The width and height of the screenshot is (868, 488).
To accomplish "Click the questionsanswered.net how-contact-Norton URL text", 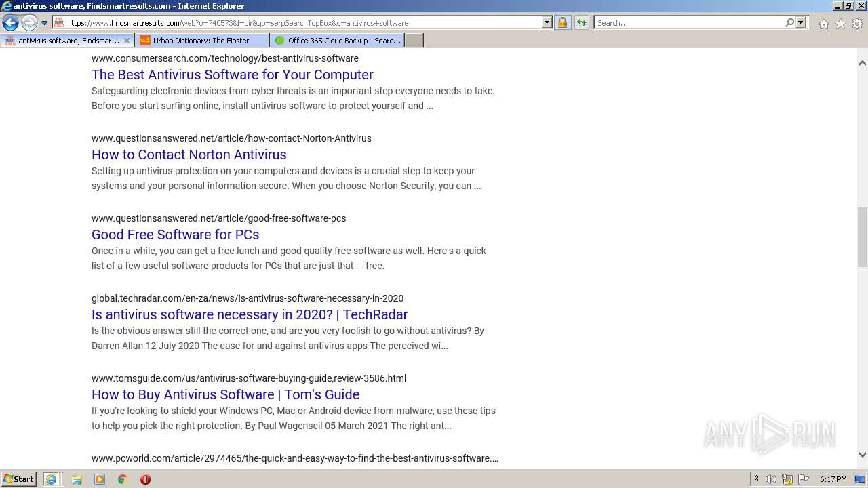I will point(231,138).
